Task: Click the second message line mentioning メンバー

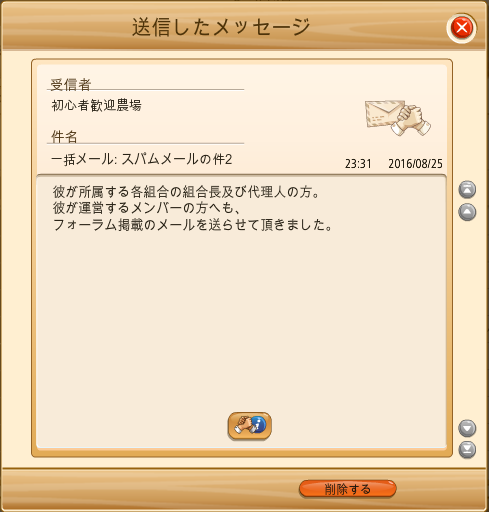Action: click(x=147, y=208)
